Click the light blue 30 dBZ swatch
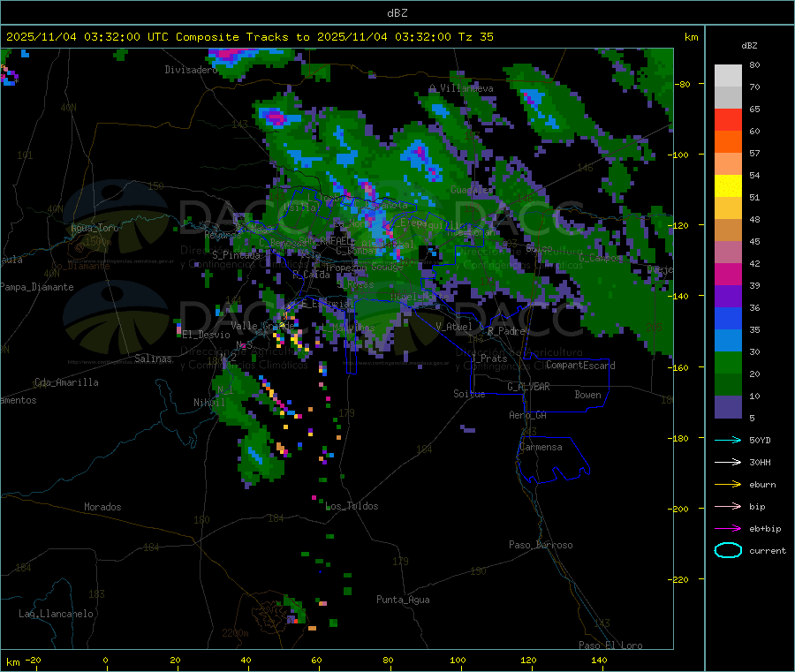Viewport: 795px width, 672px height. pos(728,341)
